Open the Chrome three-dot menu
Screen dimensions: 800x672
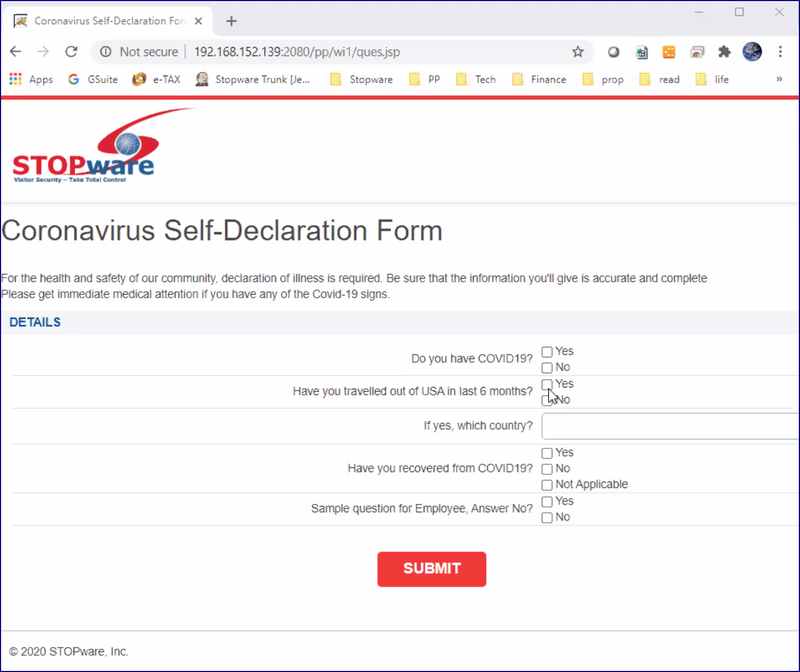(x=780, y=51)
